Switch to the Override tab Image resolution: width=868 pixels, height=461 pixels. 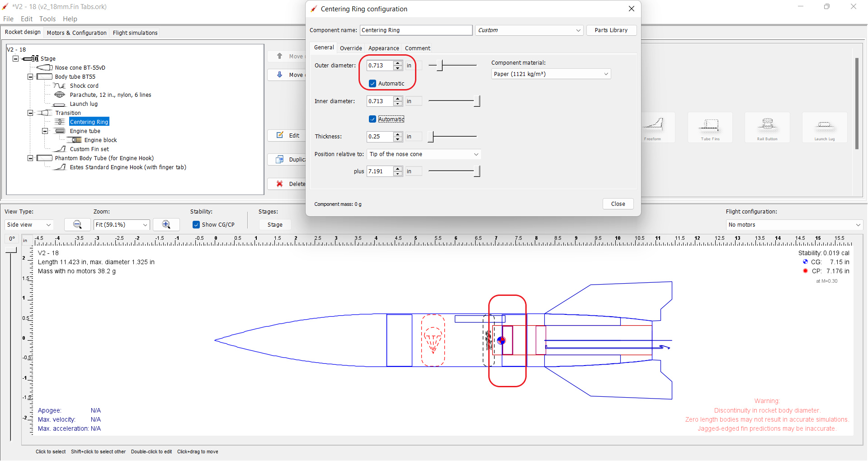click(351, 48)
